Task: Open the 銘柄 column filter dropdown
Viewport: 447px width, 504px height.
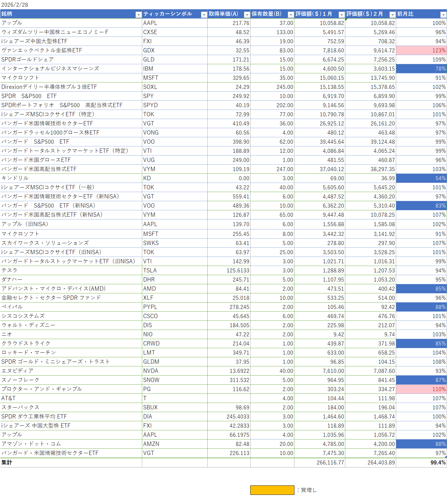Action: tap(139, 15)
